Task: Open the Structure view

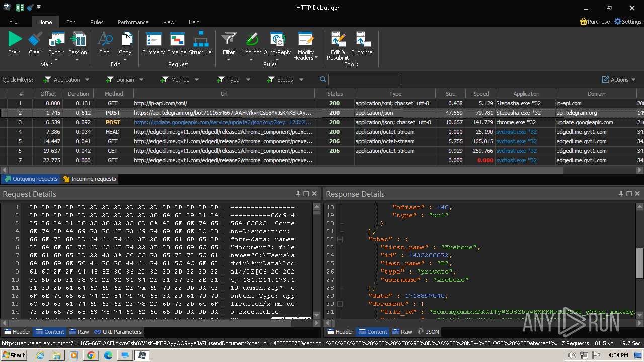Action: coord(200,43)
